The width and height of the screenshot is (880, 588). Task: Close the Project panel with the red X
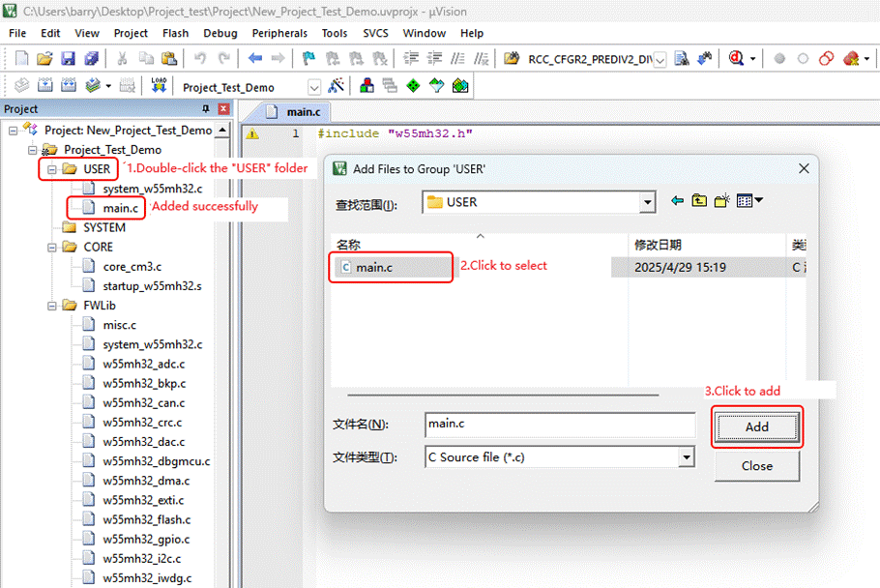[x=224, y=108]
